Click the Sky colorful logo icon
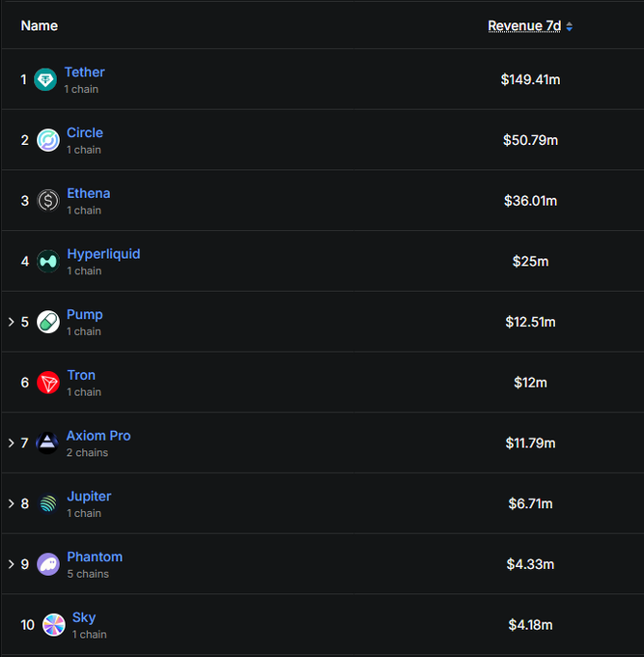This screenshot has height=657, width=644. 54,625
